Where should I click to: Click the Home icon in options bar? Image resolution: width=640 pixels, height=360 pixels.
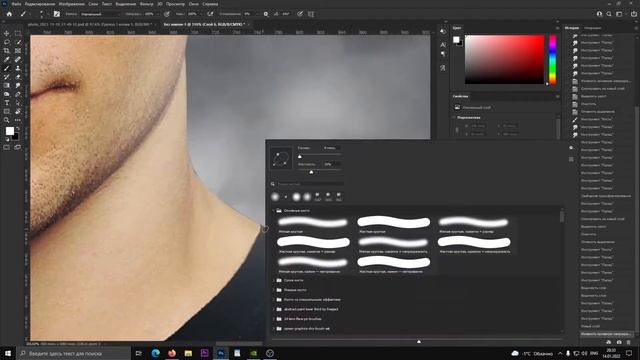[9, 14]
